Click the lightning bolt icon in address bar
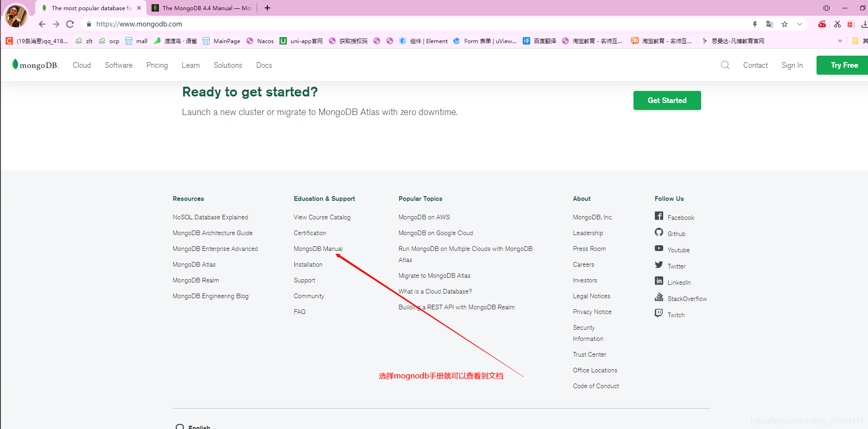868x429 pixels. click(x=755, y=24)
